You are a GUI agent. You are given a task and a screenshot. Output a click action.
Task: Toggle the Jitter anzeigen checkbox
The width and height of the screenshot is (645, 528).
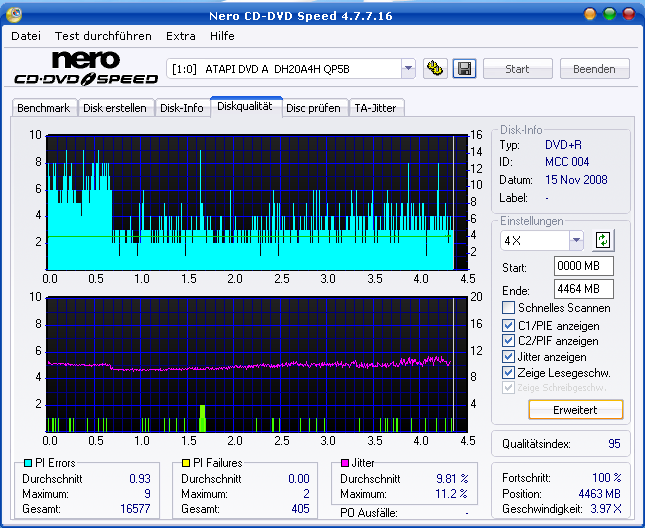point(509,356)
